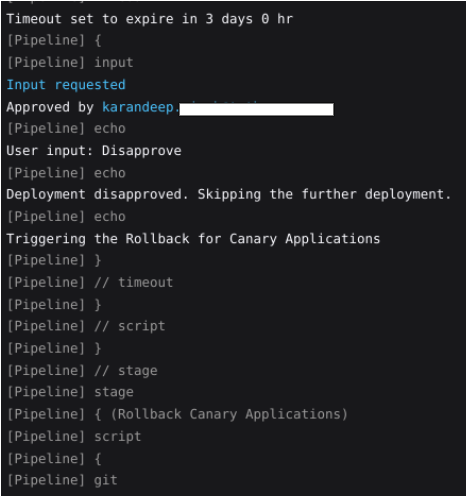This screenshot has width=466, height=497.
Task: Click "Canary Applications" in the rollback message
Action: [304, 239]
